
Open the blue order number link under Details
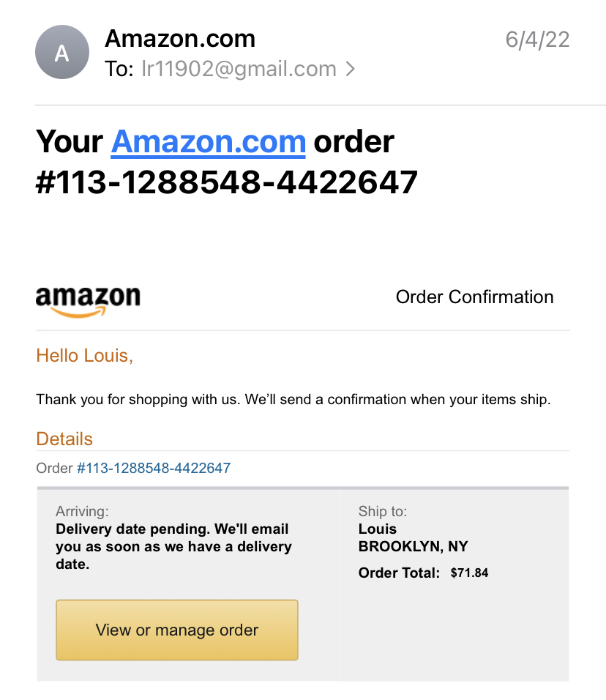pyautogui.click(x=154, y=468)
